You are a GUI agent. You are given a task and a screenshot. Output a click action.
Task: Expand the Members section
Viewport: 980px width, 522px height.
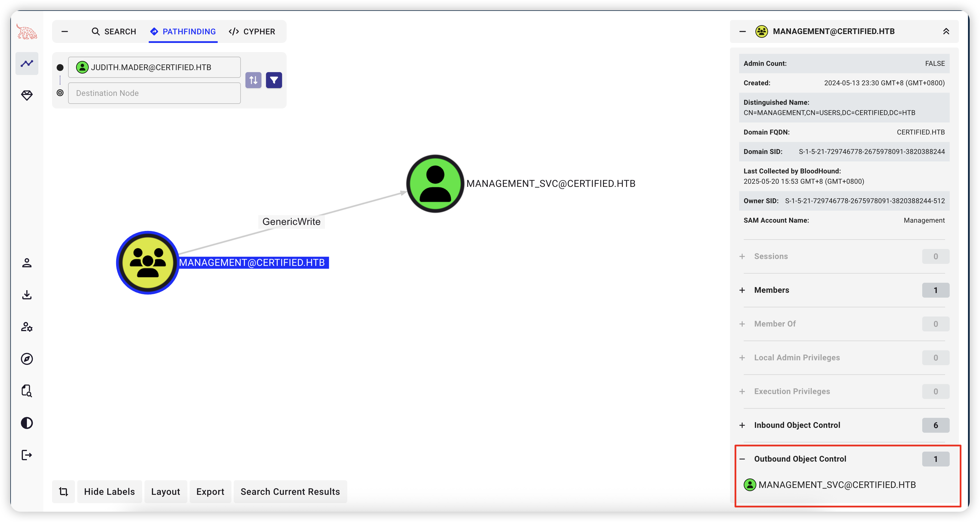tap(771, 290)
